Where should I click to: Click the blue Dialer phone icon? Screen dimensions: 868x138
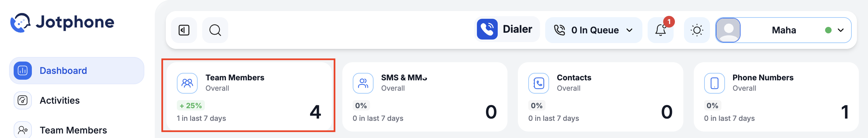(487, 29)
